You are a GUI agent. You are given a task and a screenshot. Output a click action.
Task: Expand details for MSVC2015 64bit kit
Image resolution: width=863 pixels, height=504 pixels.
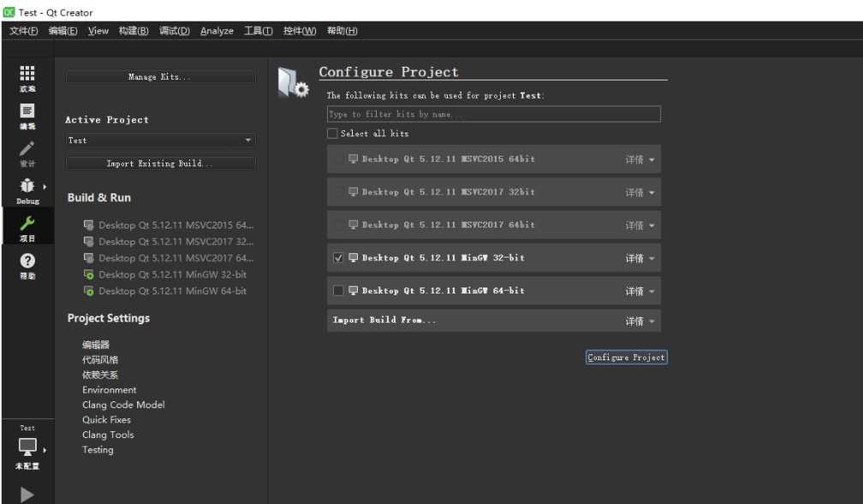pos(640,159)
